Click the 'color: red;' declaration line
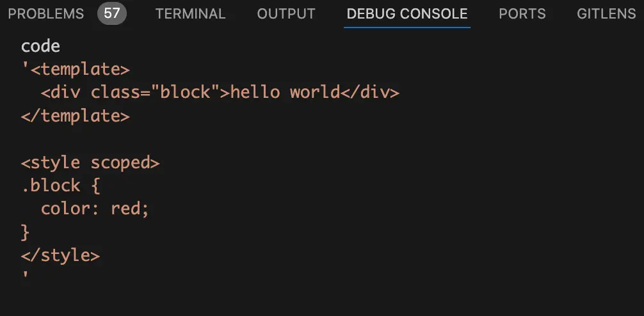Image resolution: width=644 pixels, height=316 pixels. click(95, 209)
